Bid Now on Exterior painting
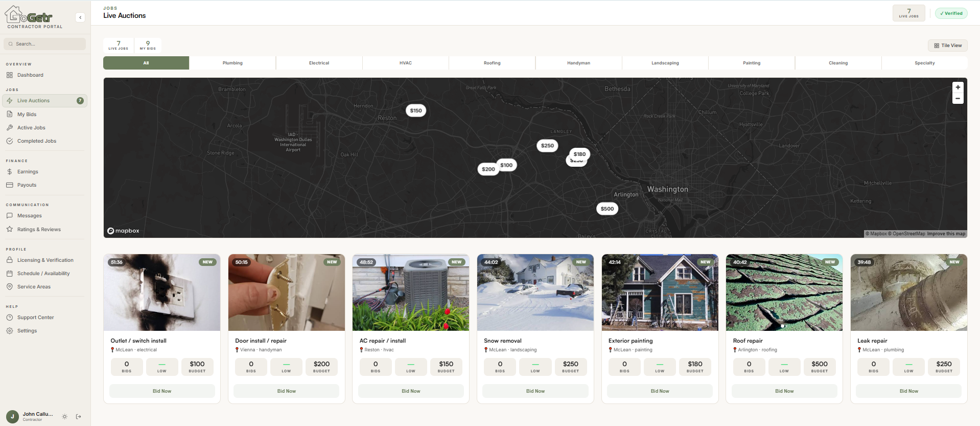 660,391
